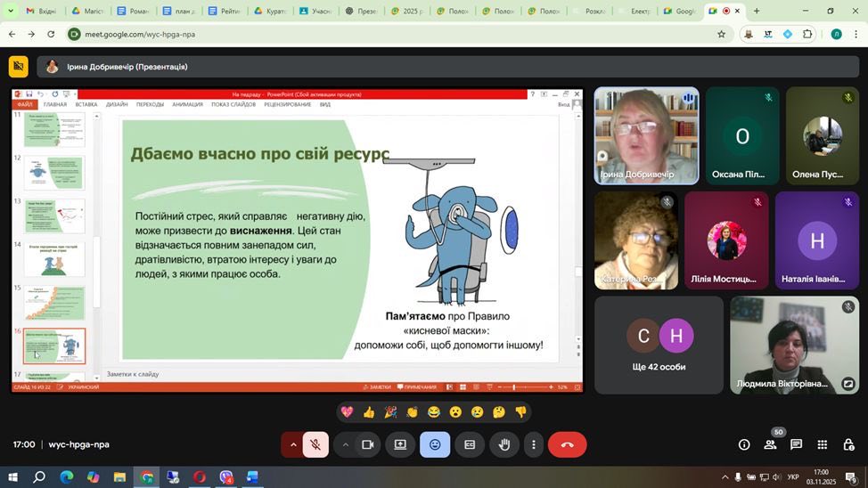Send the laughing face reaction
The height and width of the screenshot is (488, 868).
point(434,411)
